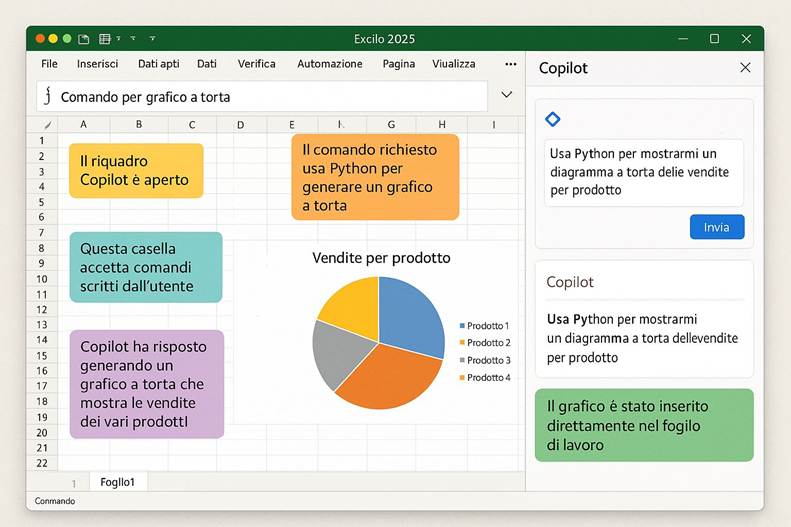Show more ribbon options via three dots

click(511, 64)
